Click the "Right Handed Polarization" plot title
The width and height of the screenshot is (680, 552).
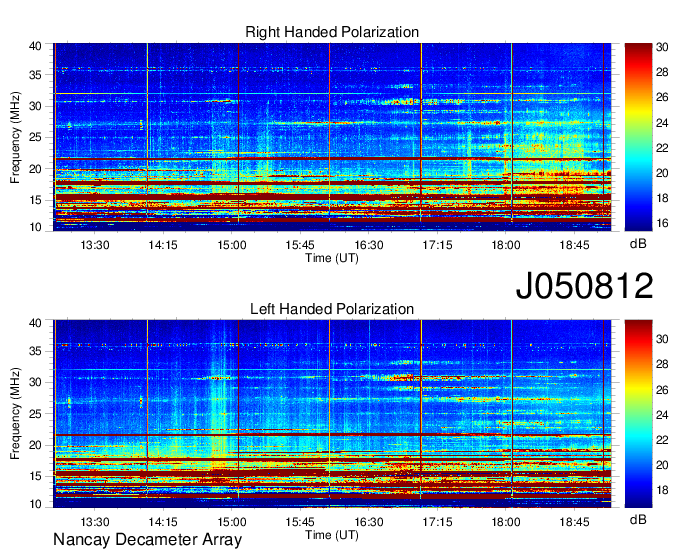click(332, 32)
